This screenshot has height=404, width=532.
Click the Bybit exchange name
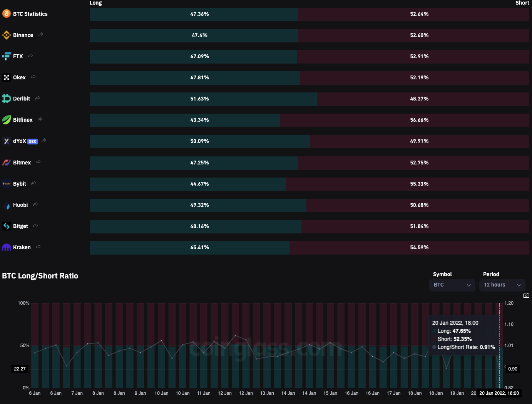[20, 184]
